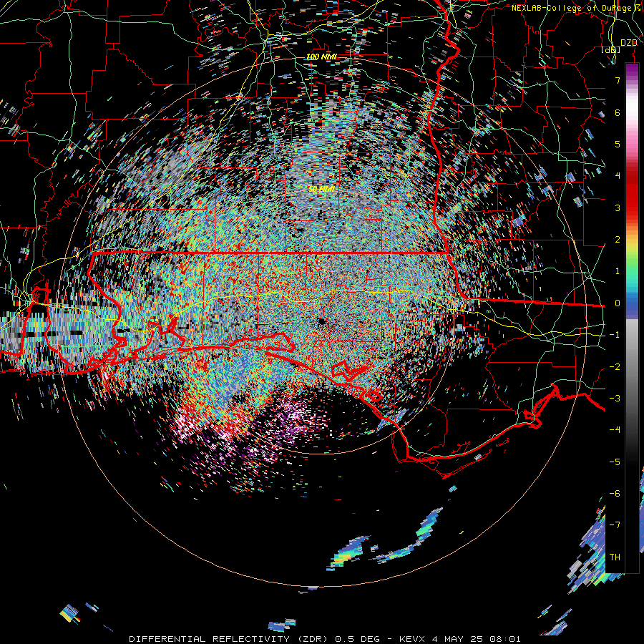Click the black radar site dot at the map center
This screenshot has height=644, width=644.
click(321, 321)
